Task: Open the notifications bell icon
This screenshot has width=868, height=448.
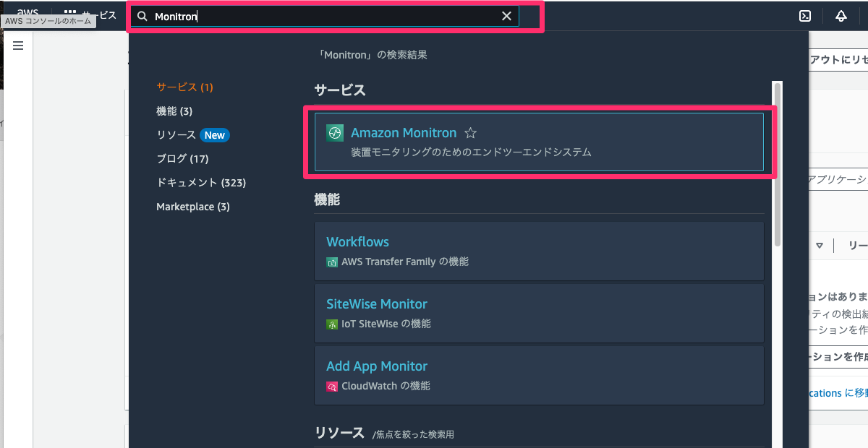Action: click(841, 16)
